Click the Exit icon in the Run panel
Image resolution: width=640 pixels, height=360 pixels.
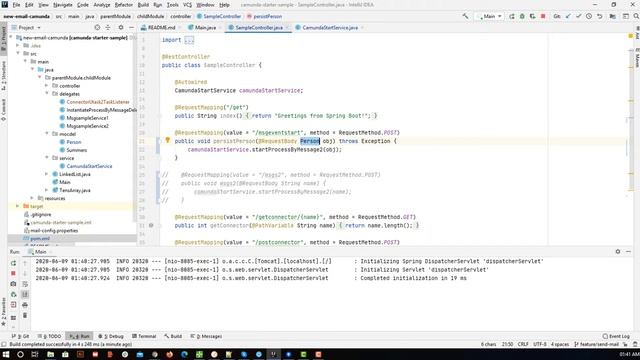coord(13,305)
